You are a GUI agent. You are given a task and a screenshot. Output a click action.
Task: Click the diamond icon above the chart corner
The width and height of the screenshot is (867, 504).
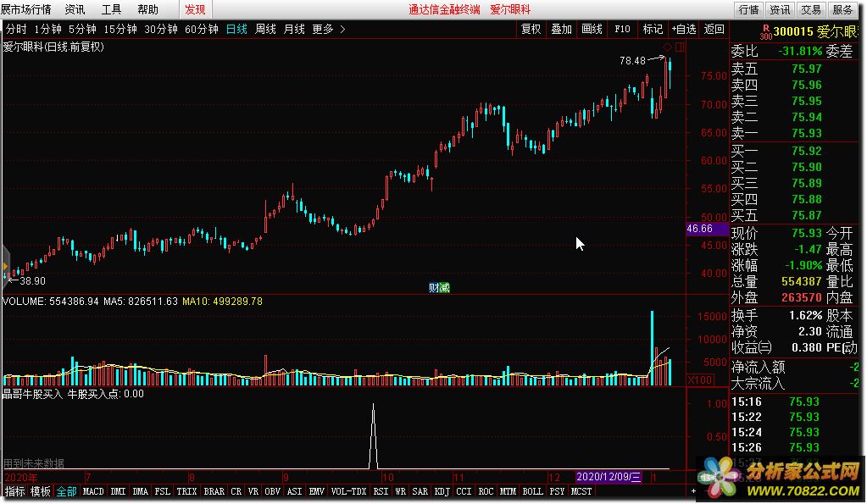tap(667, 47)
